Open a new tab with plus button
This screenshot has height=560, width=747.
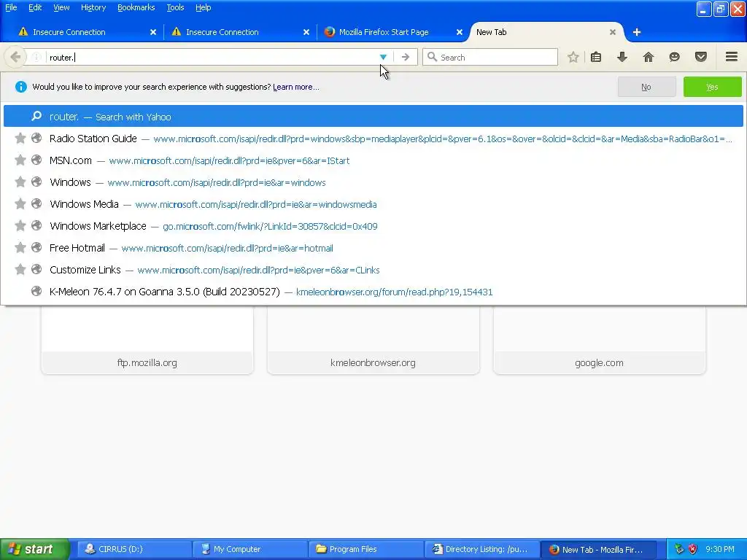pyautogui.click(x=637, y=32)
